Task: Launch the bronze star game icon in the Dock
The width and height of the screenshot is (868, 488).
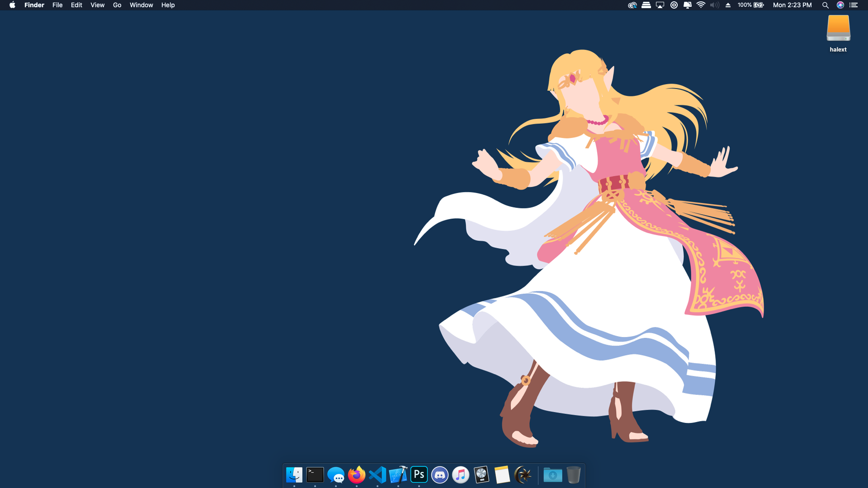Action: (x=523, y=475)
